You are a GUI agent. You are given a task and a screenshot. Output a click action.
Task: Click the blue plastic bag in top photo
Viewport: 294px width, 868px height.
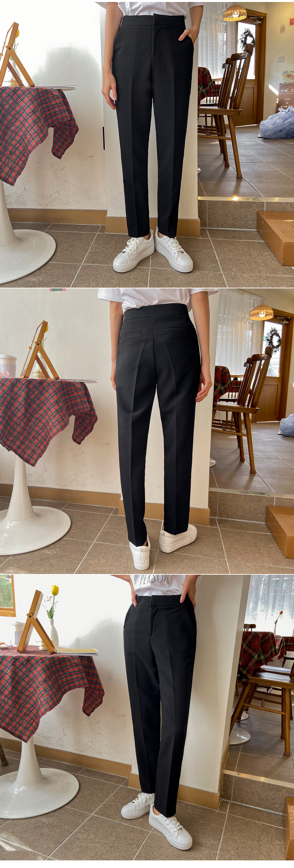[278, 125]
